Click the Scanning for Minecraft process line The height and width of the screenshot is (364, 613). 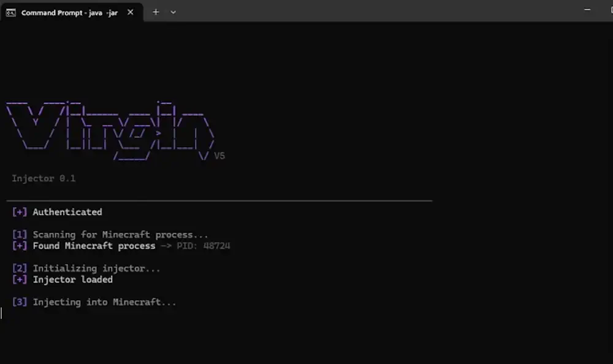point(120,235)
